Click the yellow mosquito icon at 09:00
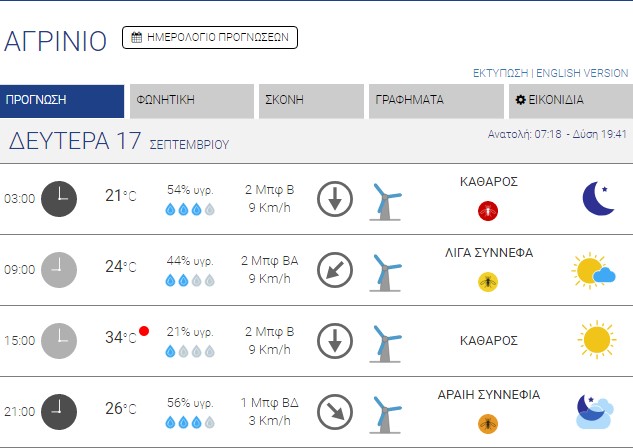 [x=488, y=282]
